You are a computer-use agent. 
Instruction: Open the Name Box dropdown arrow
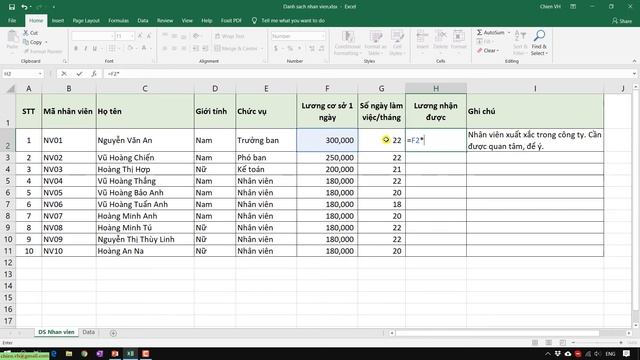40,74
